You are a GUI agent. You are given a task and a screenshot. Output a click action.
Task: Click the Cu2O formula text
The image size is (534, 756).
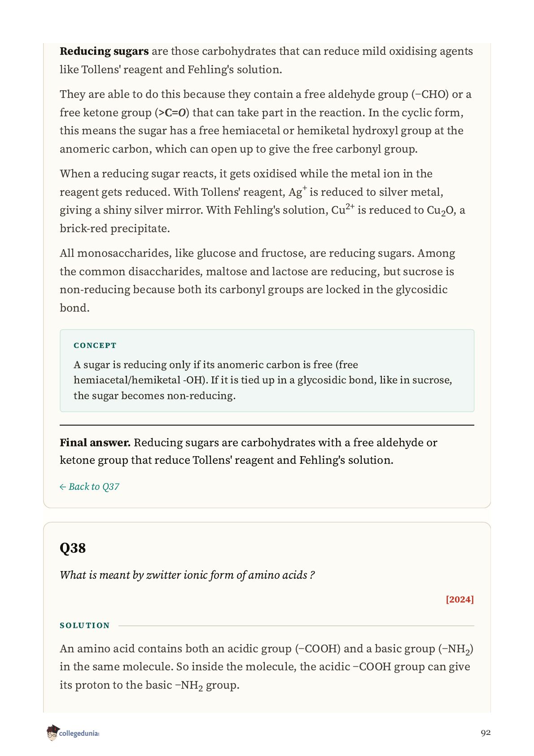(x=440, y=211)
